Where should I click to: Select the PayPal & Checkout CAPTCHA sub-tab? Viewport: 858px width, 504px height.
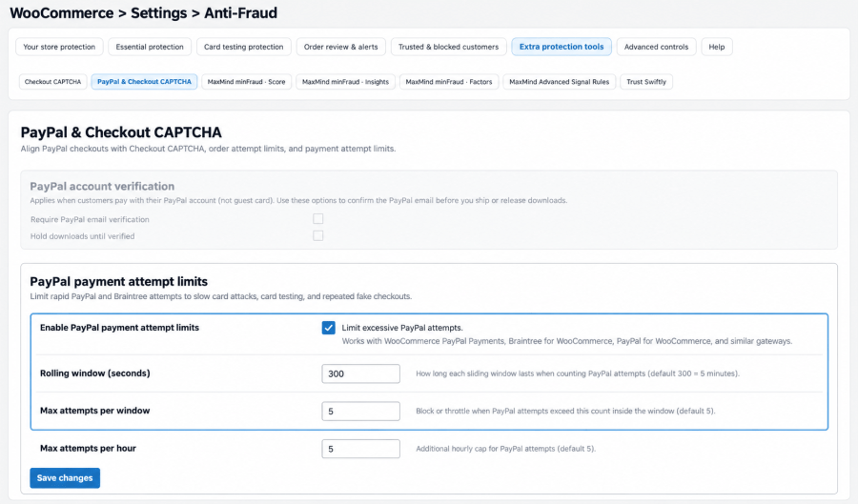(x=145, y=82)
